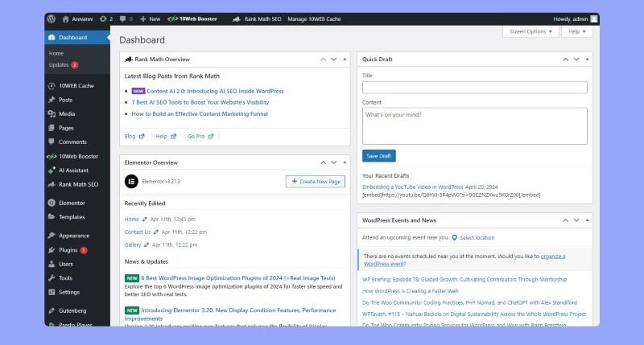
Task: Open the comments bubble icon in admin bar
Action: click(x=122, y=18)
